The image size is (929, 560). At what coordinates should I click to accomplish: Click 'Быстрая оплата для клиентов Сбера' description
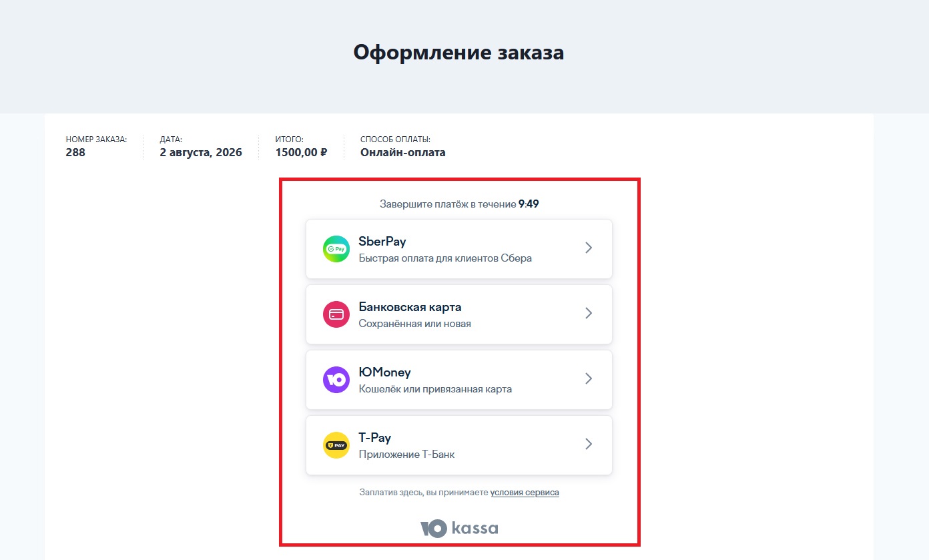click(x=445, y=258)
